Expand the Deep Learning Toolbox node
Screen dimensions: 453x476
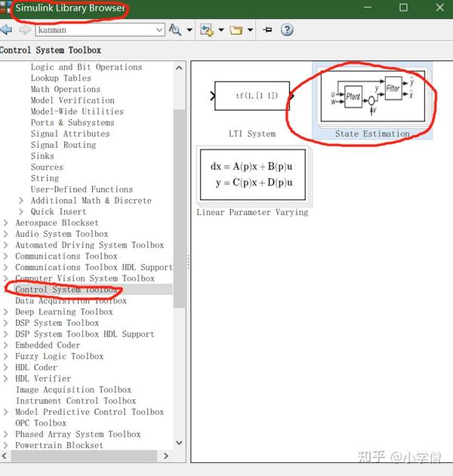[x=5, y=312]
